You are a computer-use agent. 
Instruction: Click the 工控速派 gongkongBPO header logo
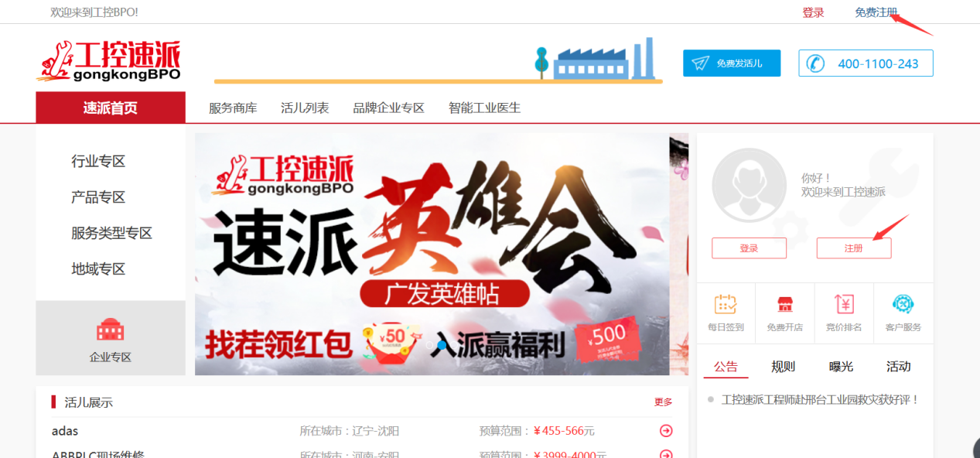pos(108,61)
